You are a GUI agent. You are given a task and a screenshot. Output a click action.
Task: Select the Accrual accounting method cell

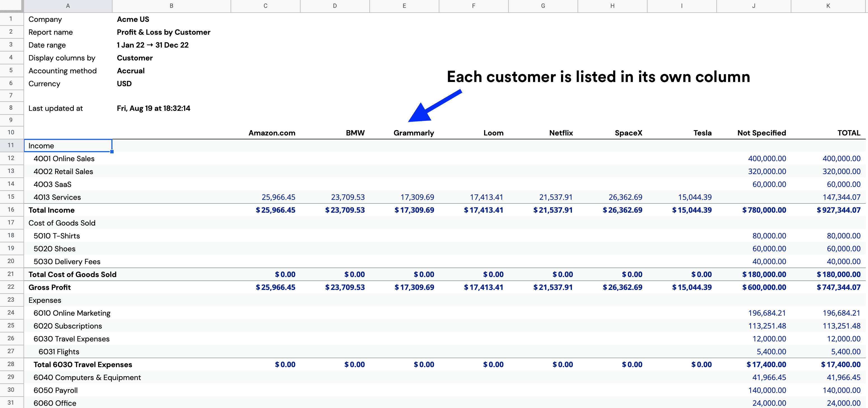(131, 71)
